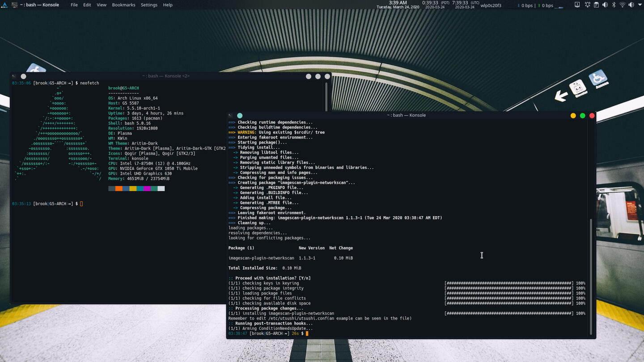Open the View menu
The width and height of the screenshot is (644, 362).
pos(102,5)
